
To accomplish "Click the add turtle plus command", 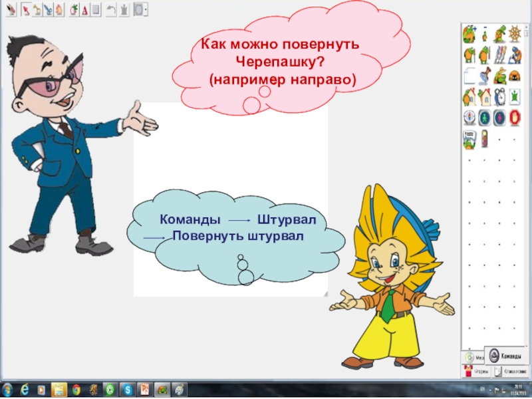I will (470, 34).
